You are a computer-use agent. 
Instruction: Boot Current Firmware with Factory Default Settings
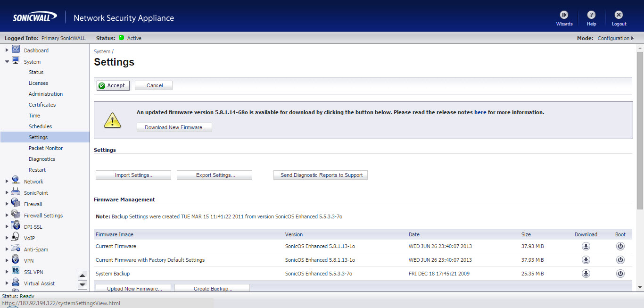(620, 260)
